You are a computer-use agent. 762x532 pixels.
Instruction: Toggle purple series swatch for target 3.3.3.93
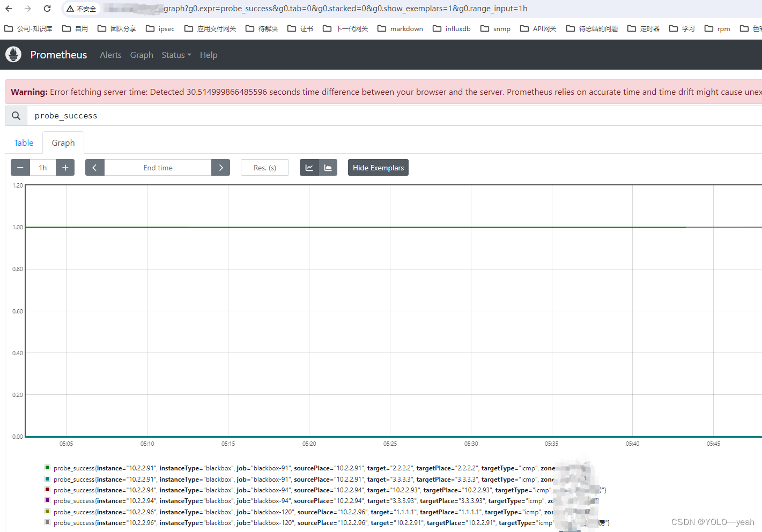(47, 500)
